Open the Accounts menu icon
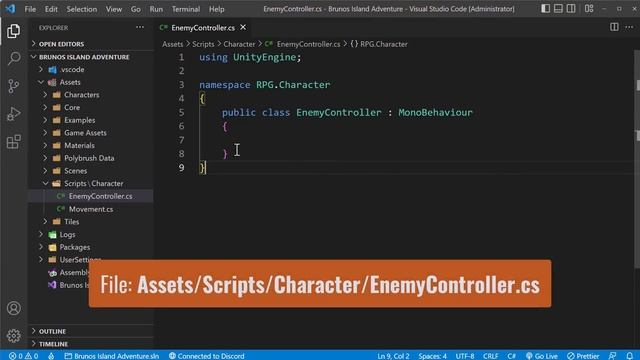 13,308
